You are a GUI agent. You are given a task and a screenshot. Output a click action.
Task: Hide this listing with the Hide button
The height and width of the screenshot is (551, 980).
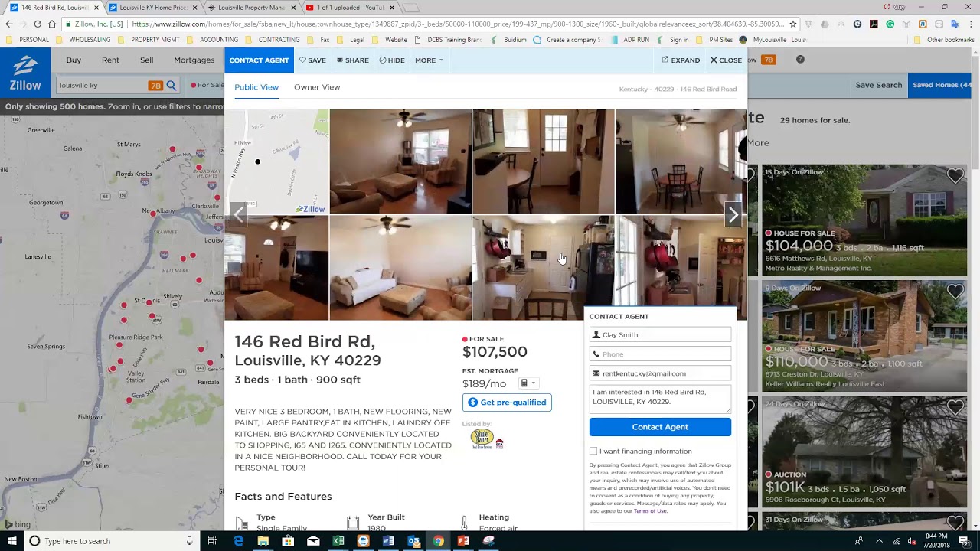(x=392, y=60)
